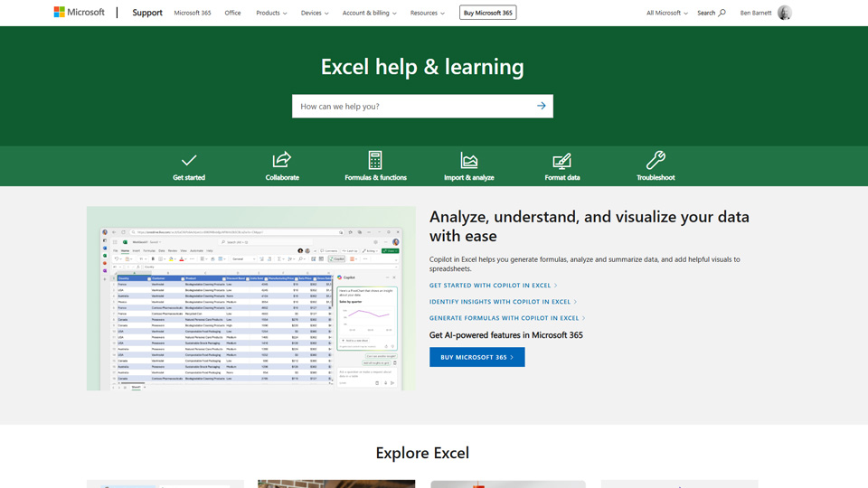This screenshot has height=488, width=868.
Task: Open 'Identify insights with Copilot in Excel' link
Action: coord(504,302)
